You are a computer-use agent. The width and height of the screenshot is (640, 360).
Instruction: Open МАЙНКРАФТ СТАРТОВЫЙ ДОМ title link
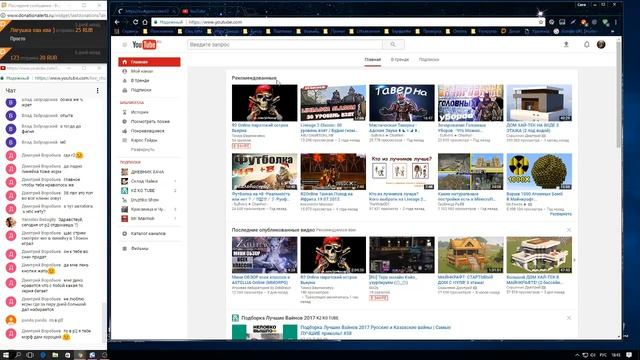point(465,280)
